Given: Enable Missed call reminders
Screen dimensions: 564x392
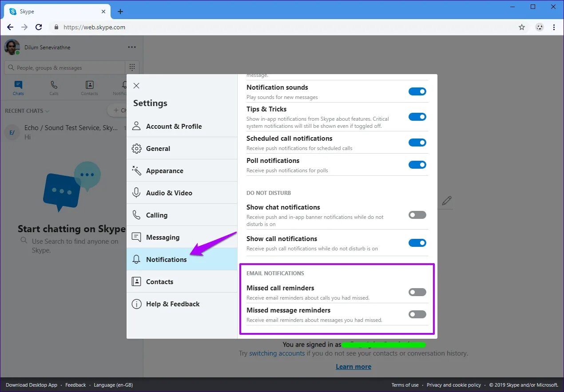Looking at the screenshot, I should [x=417, y=292].
